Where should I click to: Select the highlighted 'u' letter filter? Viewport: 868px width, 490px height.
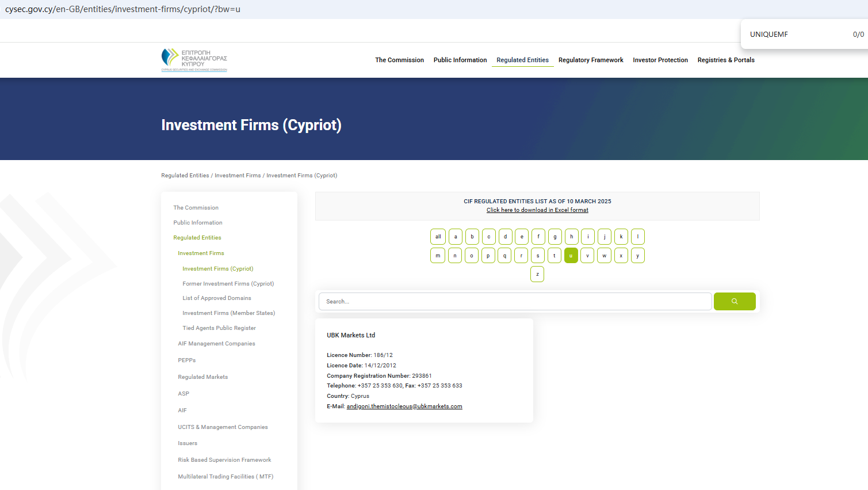click(x=571, y=256)
